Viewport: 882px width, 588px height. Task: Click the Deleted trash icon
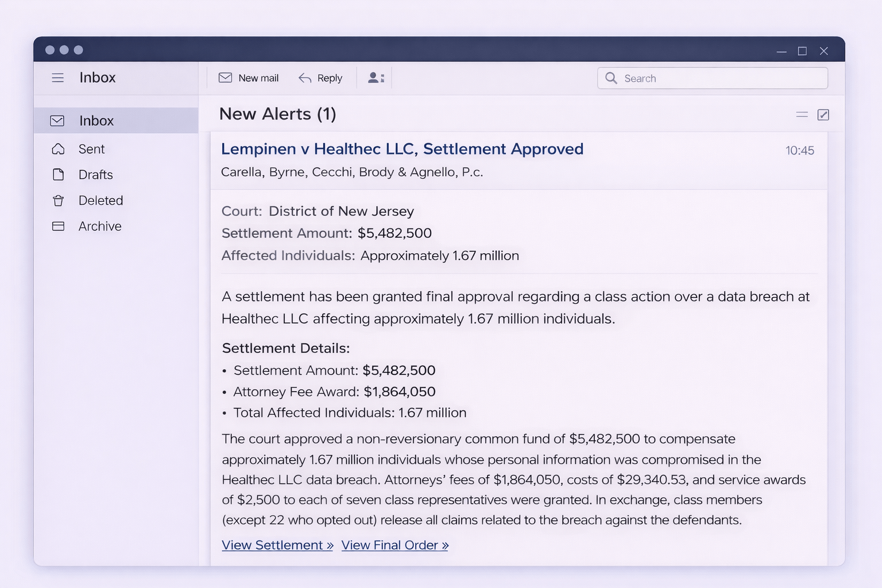click(x=58, y=200)
